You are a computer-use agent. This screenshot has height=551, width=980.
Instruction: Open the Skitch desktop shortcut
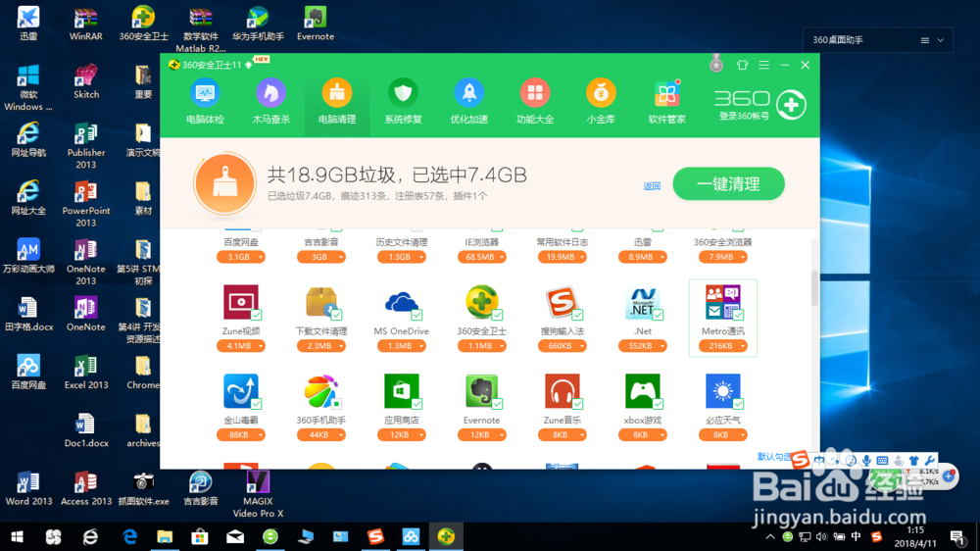[x=86, y=75]
